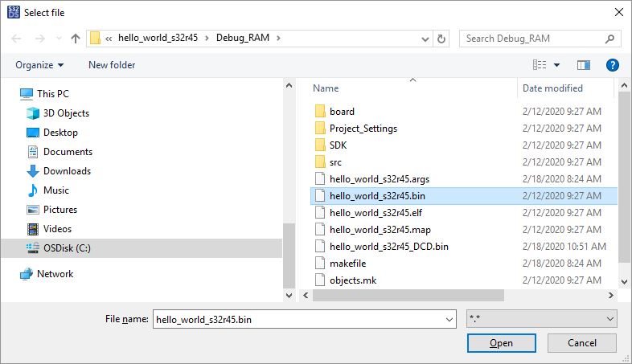This screenshot has width=632, height=364.
Task: Click the hello_world_s32r45 breadcrumb
Action: click(158, 38)
